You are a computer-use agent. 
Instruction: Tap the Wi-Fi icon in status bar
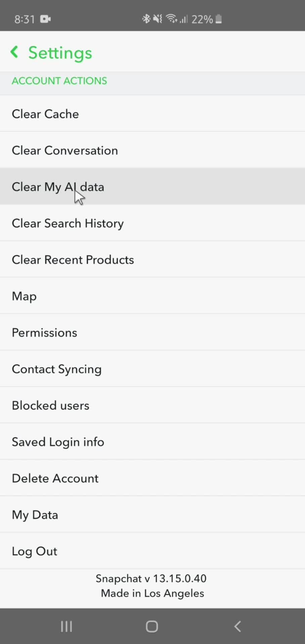pos(171,19)
